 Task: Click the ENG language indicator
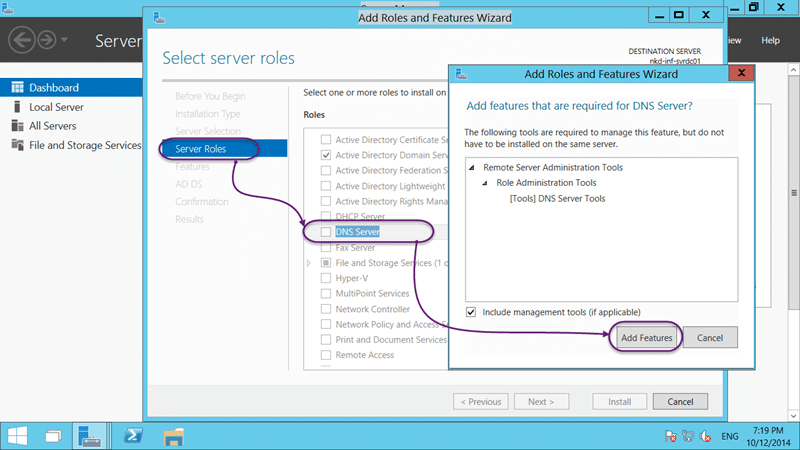730,436
